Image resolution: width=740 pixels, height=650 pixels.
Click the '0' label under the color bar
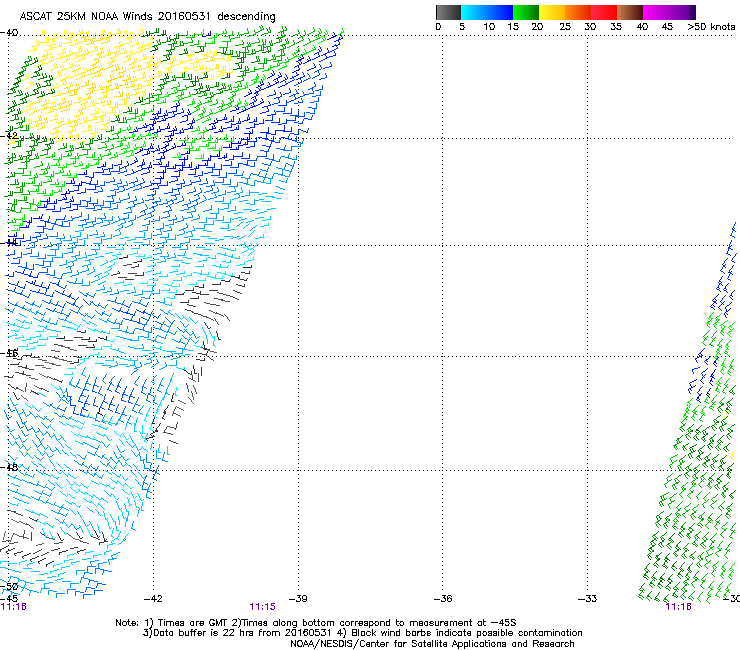(438, 27)
